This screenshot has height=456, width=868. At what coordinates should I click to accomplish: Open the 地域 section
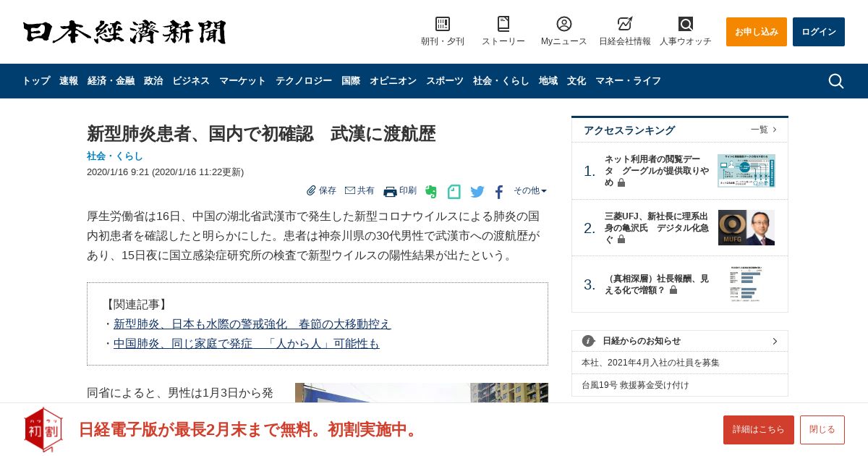pos(548,81)
